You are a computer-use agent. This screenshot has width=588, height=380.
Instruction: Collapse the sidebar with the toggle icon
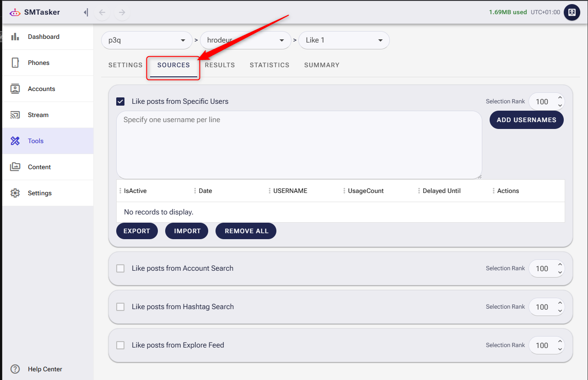[x=86, y=12]
